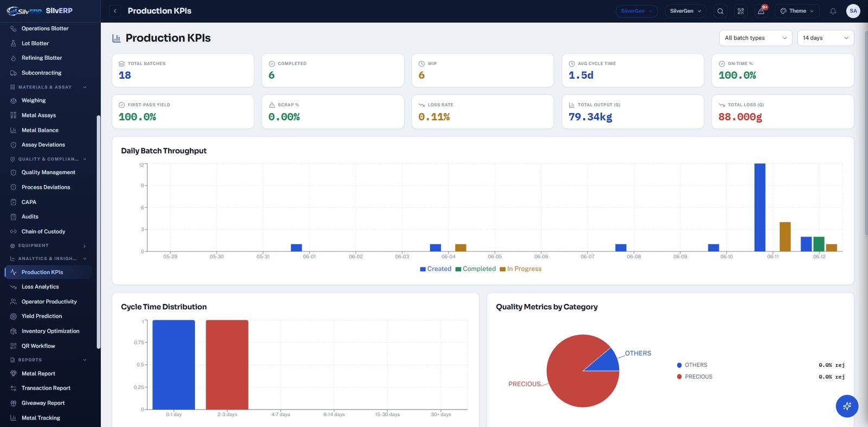This screenshot has height=427, width=868.
Task: Click the Giveaway Report gift icon
Action: (13, 403)
